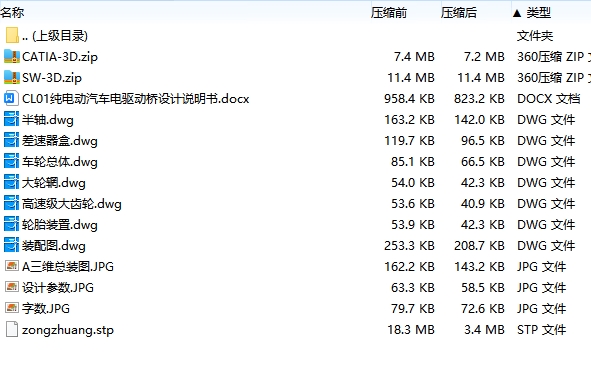Select file name 差速器盒.dwg
The image size is (591, 377).
click(x=60, y=141)
